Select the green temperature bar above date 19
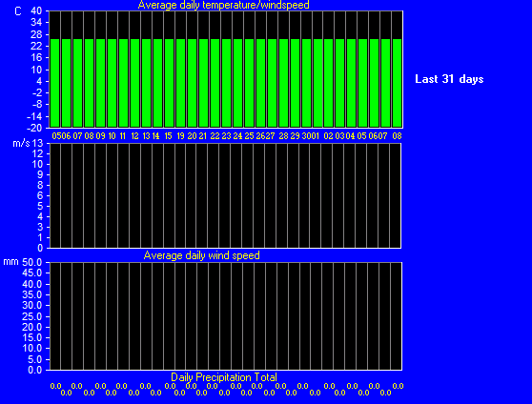The image size is (532, 404). (180, 83)
